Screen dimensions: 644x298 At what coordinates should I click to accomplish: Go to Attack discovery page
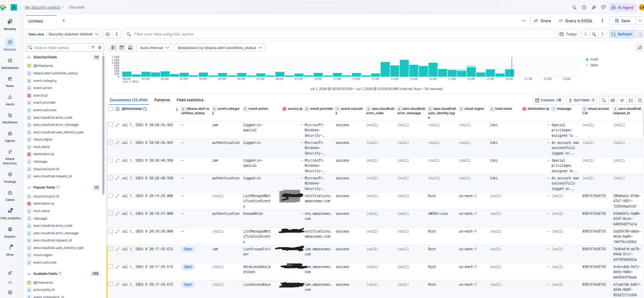click(10, 157)
